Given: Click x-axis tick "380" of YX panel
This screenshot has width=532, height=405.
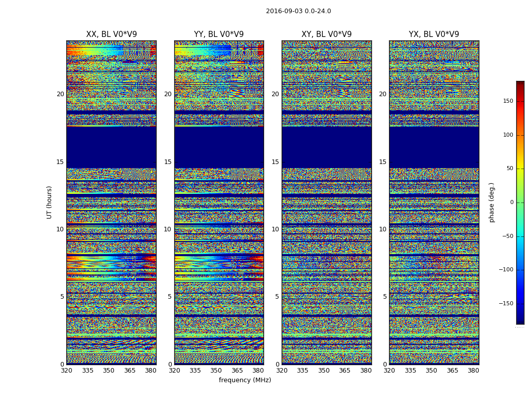Looking at the screenshot, I should tap(473, 371).
